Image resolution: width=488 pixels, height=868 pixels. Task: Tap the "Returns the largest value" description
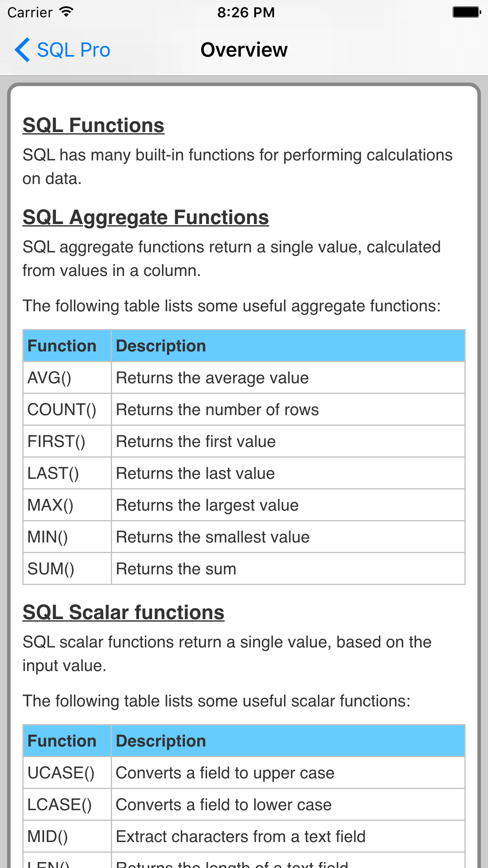click(x=207, y=505)
